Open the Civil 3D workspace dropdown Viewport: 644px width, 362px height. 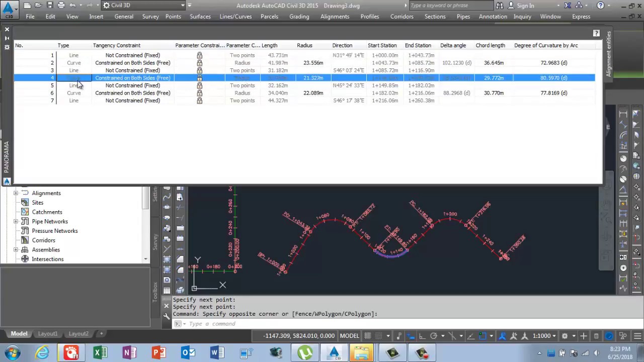[x=143, y=5]
